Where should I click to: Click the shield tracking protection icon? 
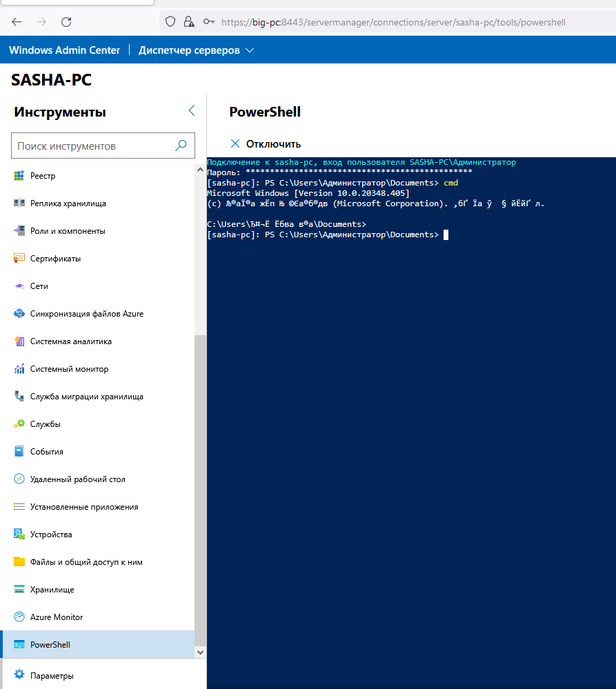170,21
